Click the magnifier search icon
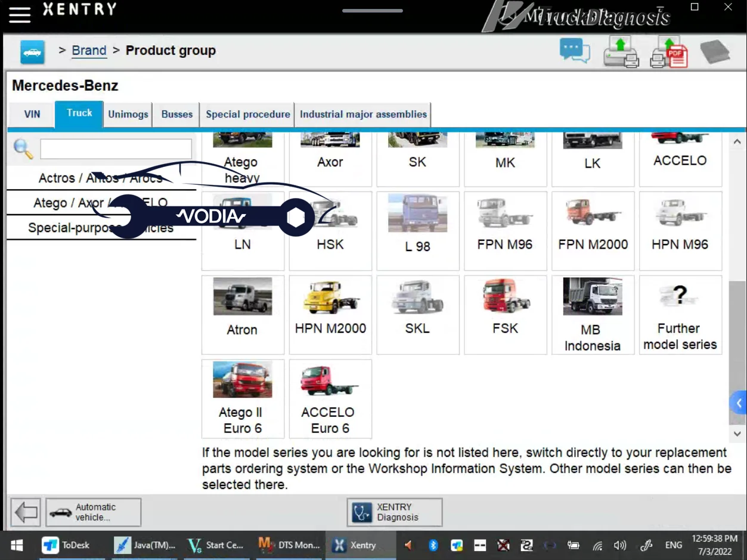 pos(23,148)
